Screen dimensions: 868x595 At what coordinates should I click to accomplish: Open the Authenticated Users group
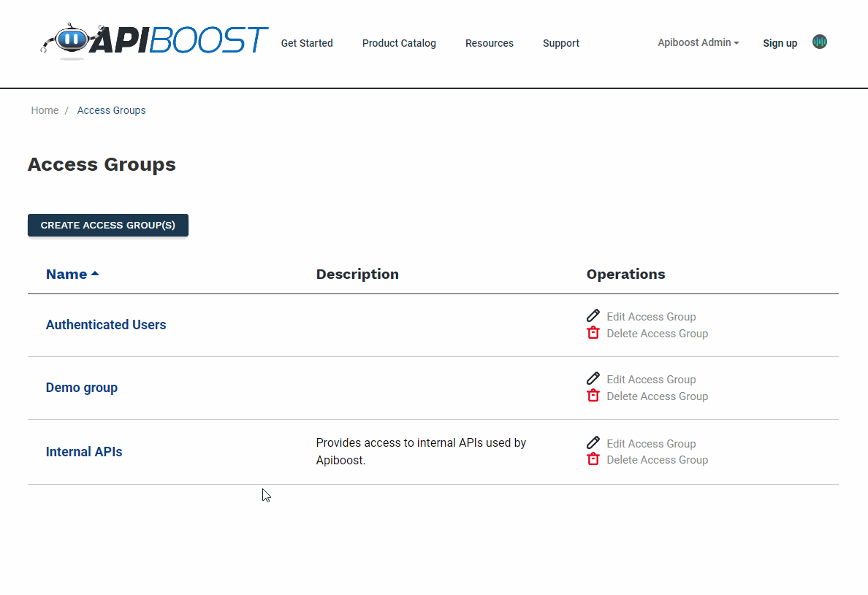[106, 324]
